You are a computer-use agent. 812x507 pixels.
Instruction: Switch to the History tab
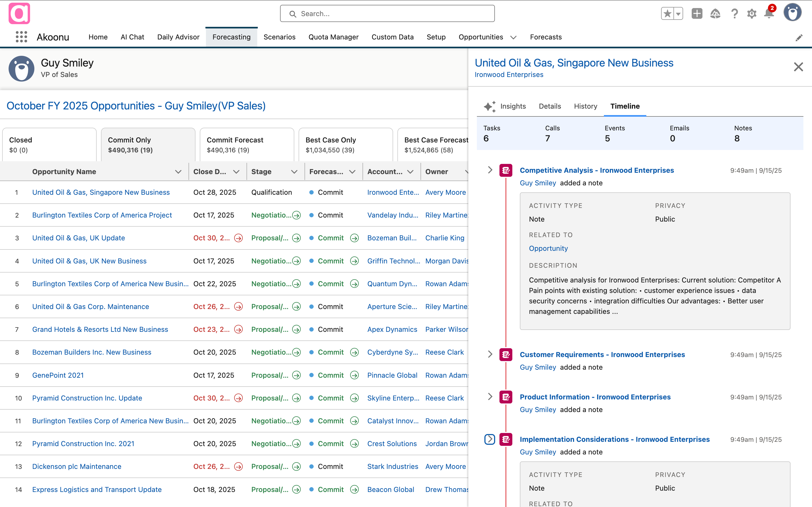pyautogui.click(x=585, y=106)
